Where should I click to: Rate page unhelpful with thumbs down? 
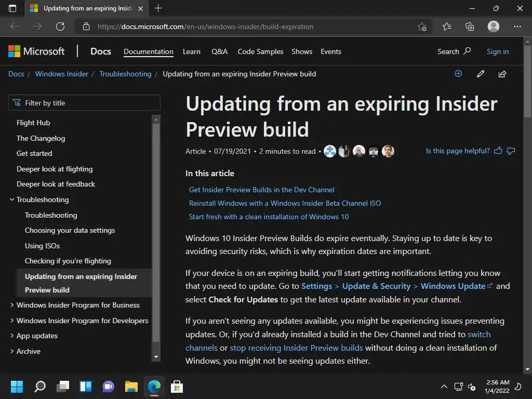coord(511,151)
